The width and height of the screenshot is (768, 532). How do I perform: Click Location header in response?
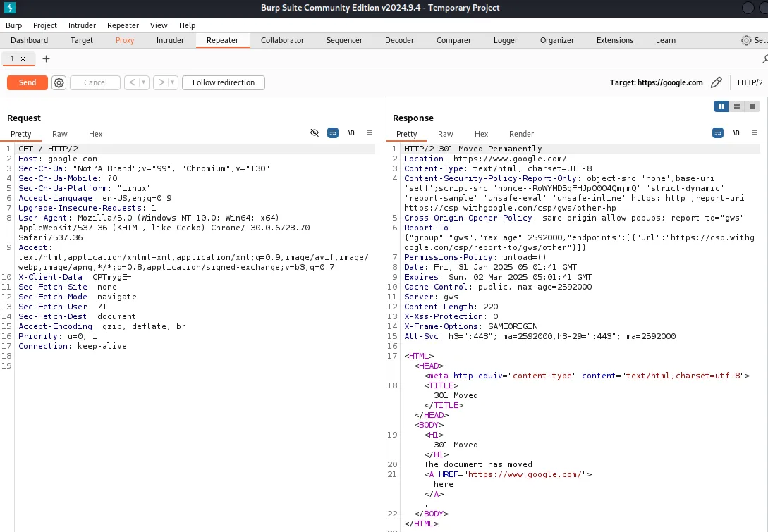pos(485,159)
